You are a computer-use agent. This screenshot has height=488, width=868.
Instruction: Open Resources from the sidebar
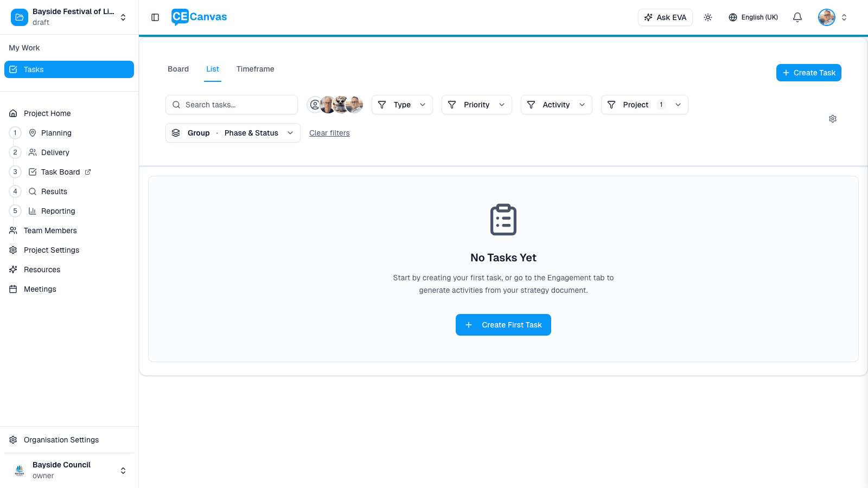[42, 269]
